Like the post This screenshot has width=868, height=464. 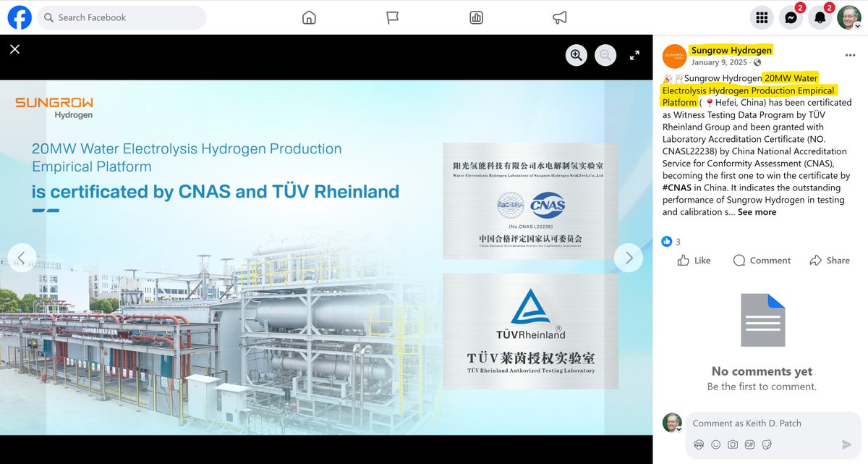point(694,261)
